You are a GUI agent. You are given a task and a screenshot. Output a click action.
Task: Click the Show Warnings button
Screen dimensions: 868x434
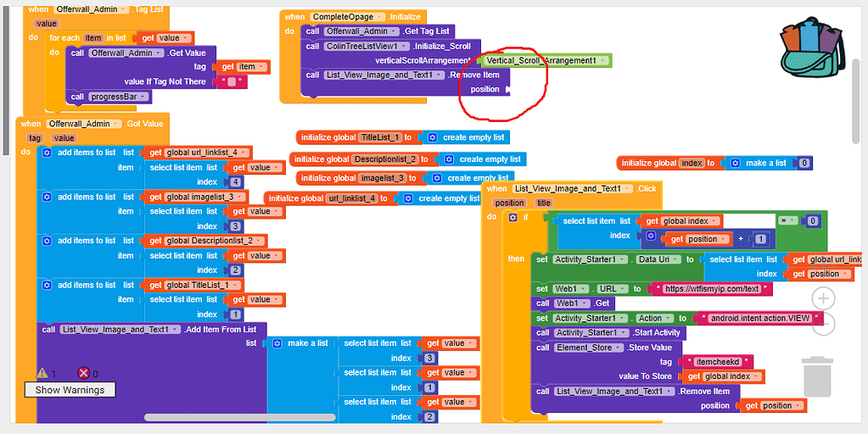point(70,390)
